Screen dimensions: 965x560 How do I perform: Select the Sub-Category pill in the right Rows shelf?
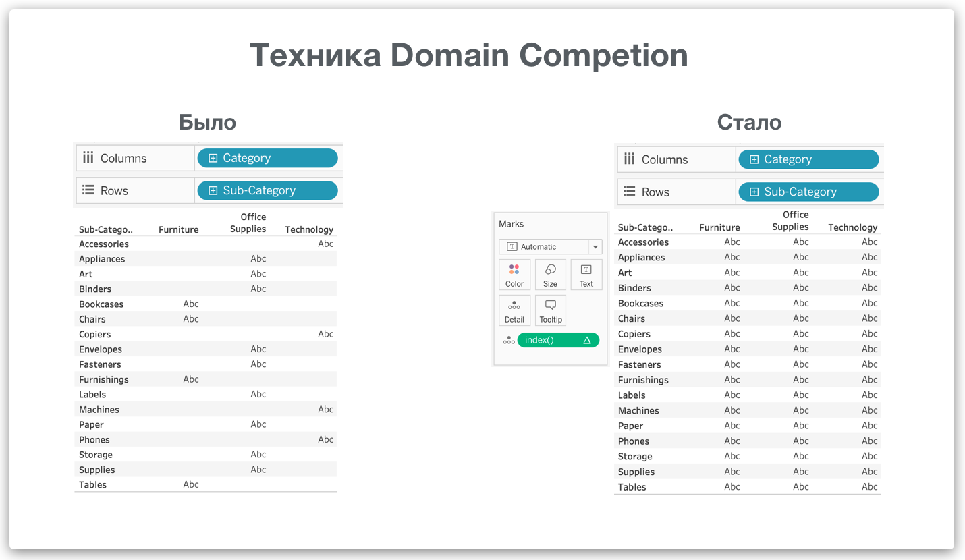pos(808,192)
